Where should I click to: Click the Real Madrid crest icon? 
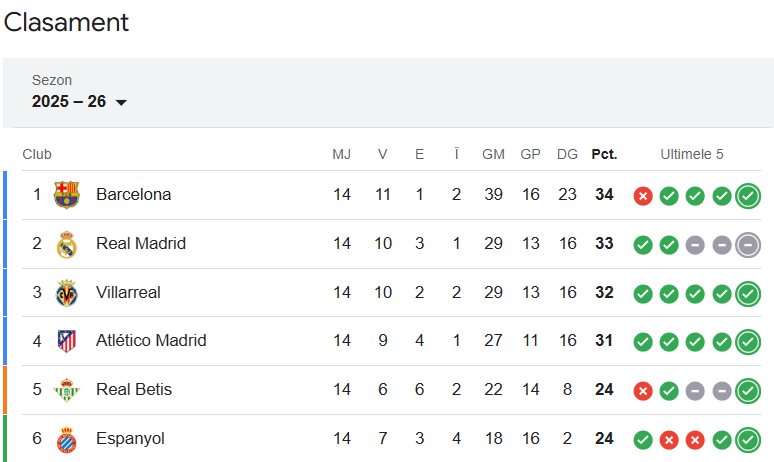66,244
